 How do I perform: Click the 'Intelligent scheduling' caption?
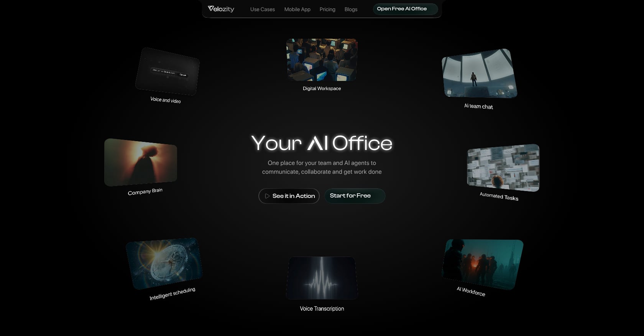pyautogui.click(x=172, y=294)
